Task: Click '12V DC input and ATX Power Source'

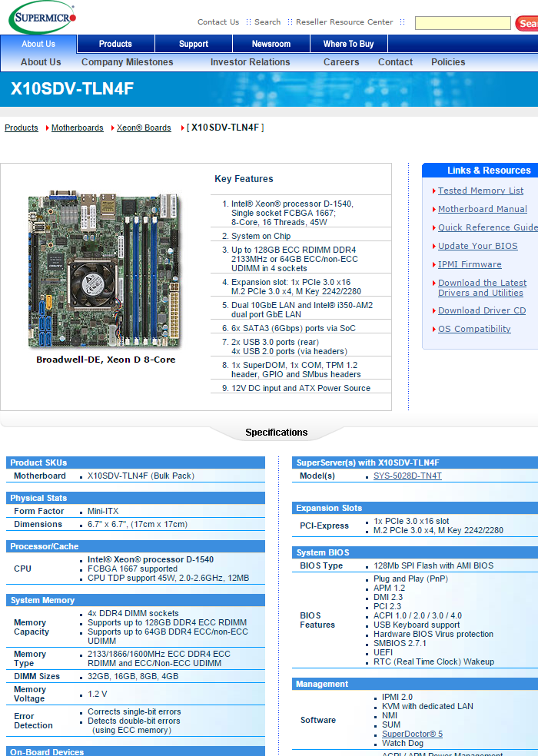Action: click(301, 388)
